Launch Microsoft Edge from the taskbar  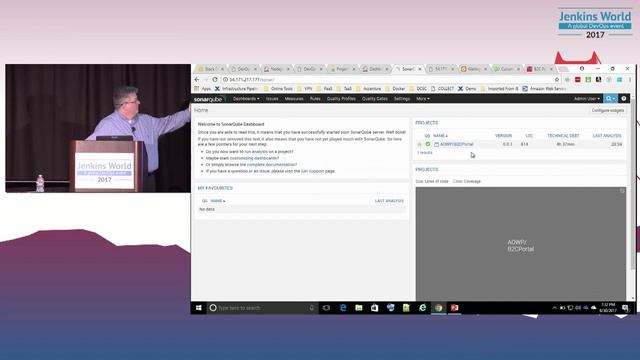(x=343, y=308)
